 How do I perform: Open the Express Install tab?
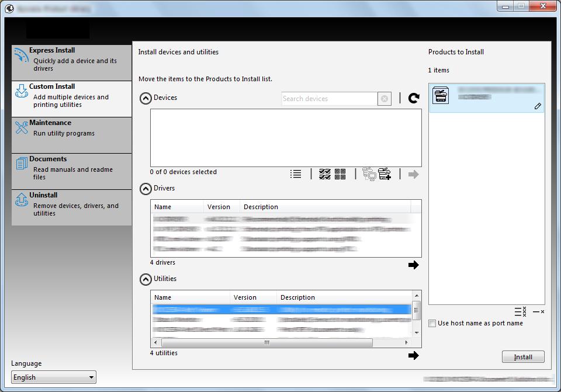(71, 63)
